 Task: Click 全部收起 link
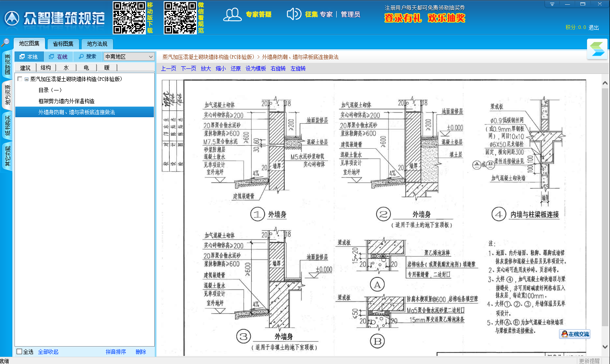(48, 352)
